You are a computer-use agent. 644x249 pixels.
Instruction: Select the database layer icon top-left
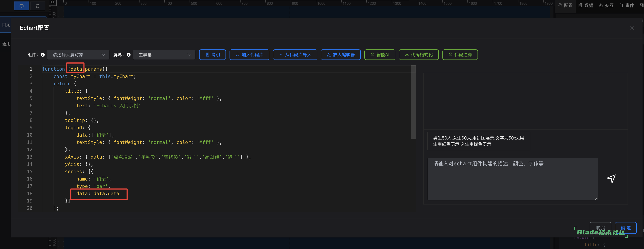[x=37, y=6]
